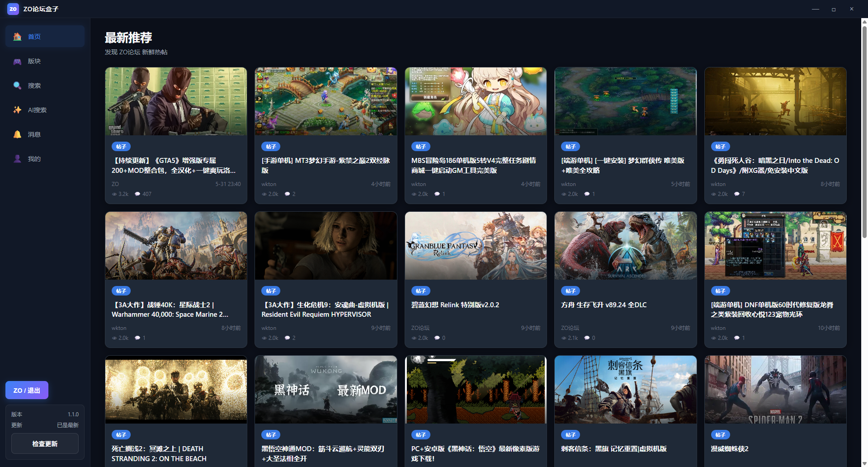The height and width of the screenshot is (467, 868).
Task: Select the AI搜索 sparkle icon
Action: (17, 110)
